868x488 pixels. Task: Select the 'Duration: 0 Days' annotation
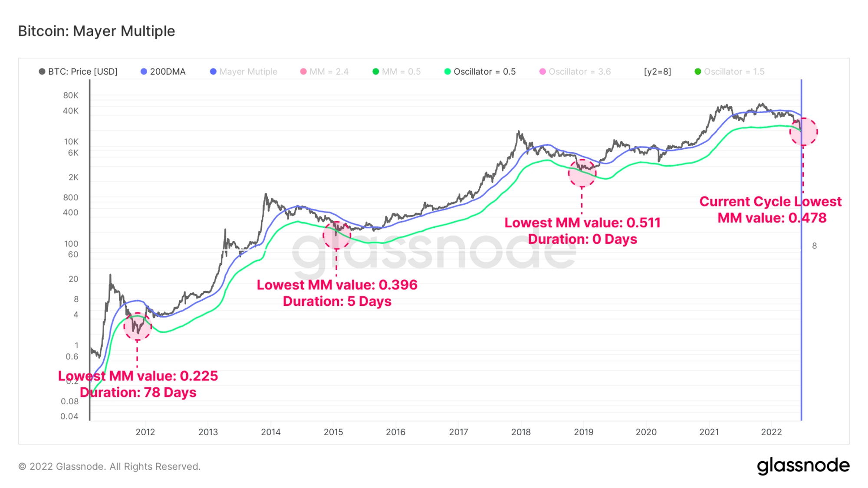(582, 239)
